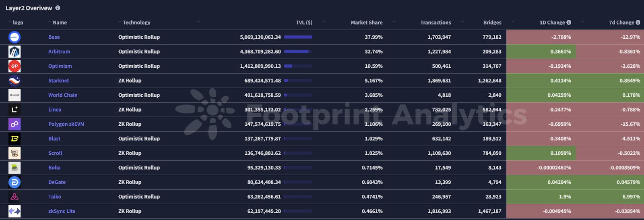Click the Bridges column header
This screenshot has height=220, width=644.
coord(492,23)
